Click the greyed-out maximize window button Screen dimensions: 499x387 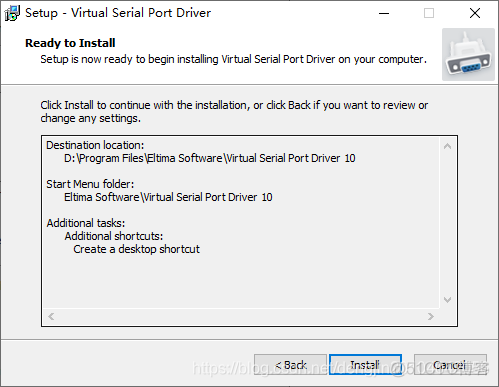429,13
